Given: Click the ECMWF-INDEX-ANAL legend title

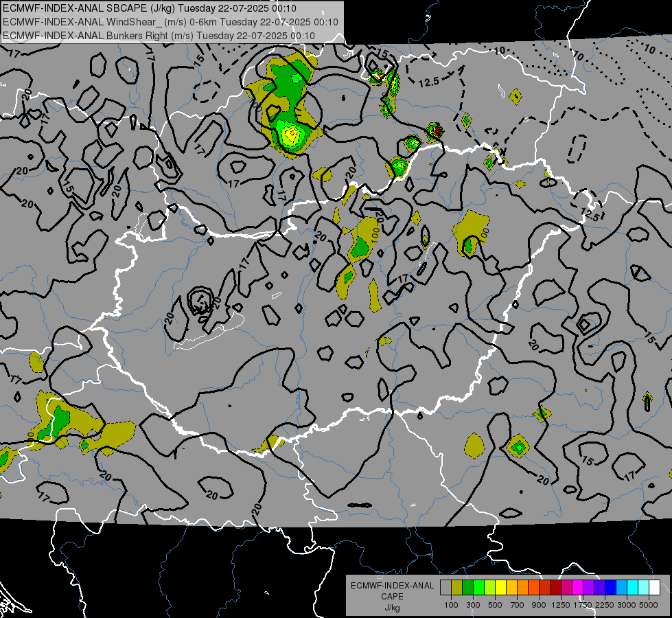Looking at the screenshot, I should 392,586.
